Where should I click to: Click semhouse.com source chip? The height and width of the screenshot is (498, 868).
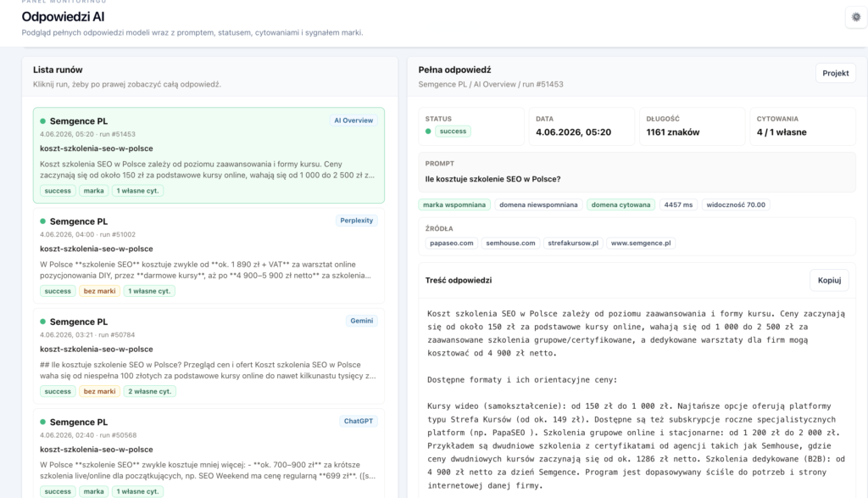[x=510, y=243]
